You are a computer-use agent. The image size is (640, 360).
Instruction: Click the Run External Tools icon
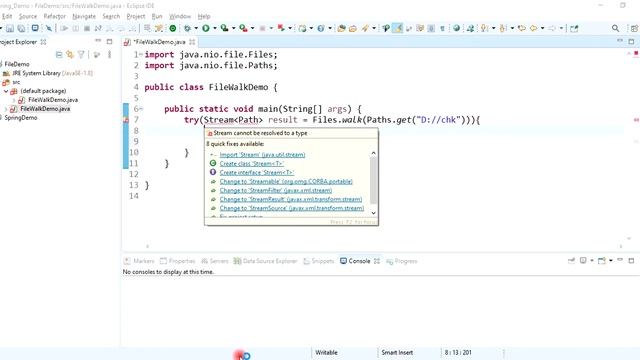coord(243,28)
